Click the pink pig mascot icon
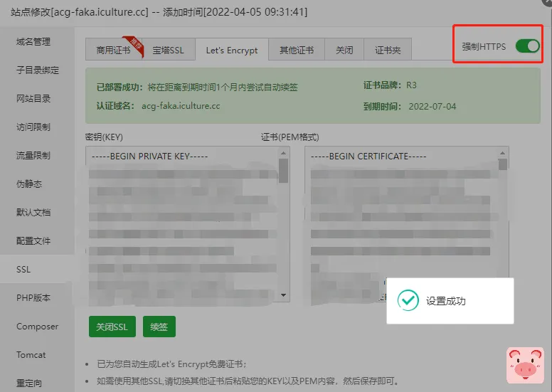Screen dimensions: 552x392 point(525,366)
